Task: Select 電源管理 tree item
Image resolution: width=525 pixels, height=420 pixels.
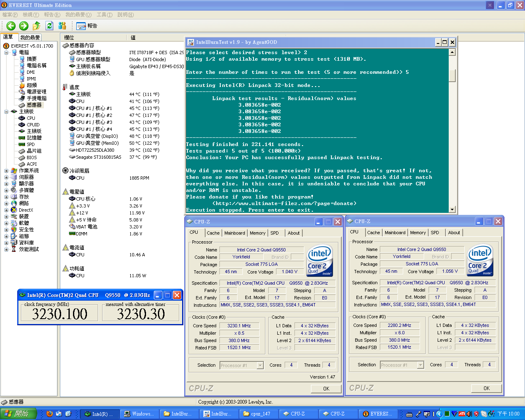Action: pos(37,92)
